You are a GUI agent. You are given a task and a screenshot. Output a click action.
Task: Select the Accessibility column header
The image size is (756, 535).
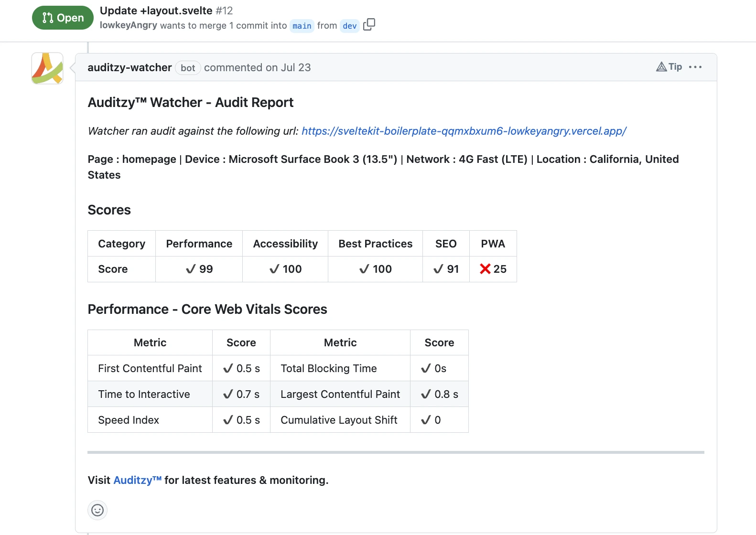(x=285, y=244)
